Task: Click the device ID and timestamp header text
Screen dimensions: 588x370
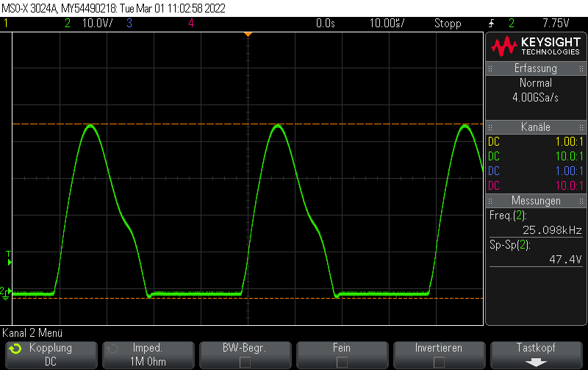Action: tap(114, 8)
